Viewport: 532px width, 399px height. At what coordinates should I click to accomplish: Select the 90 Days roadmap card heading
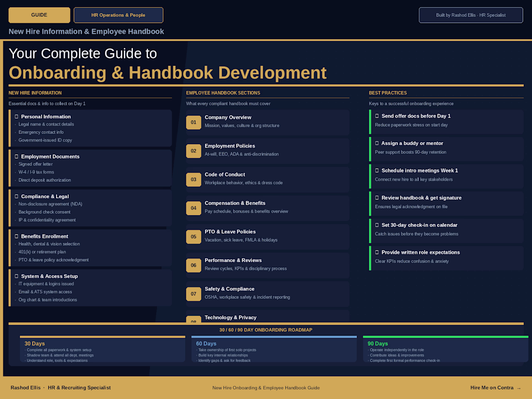[x=378, y=344]
